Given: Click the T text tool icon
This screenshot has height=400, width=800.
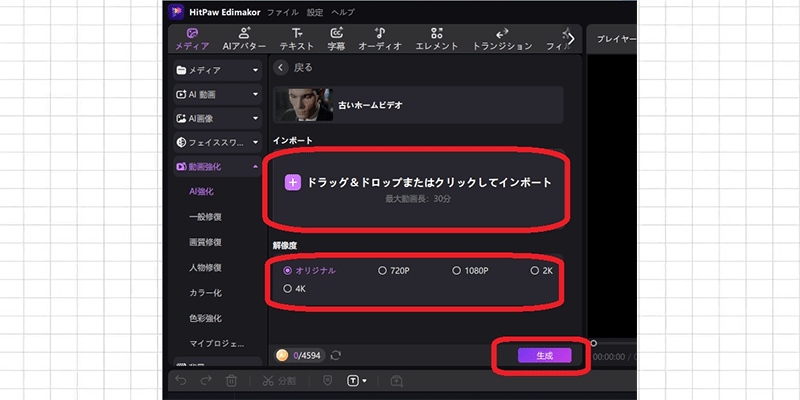Looking at the screenshot, I should (x=353, y=381).
